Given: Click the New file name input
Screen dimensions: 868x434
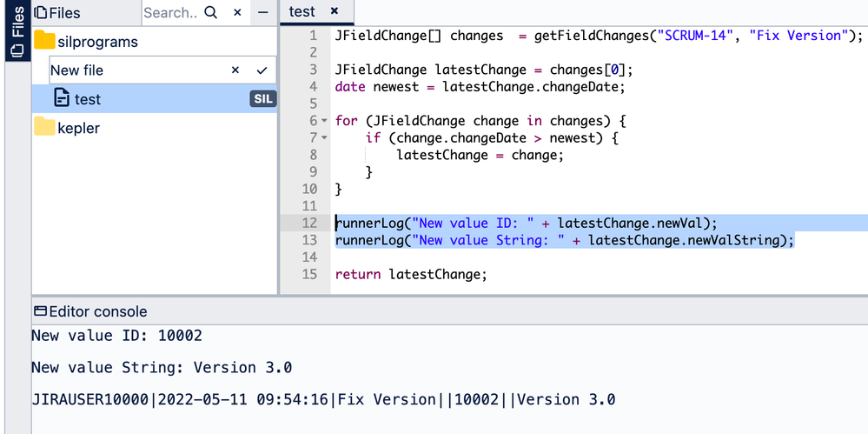Looking at the screenshot, I should (x=137, y=70).
